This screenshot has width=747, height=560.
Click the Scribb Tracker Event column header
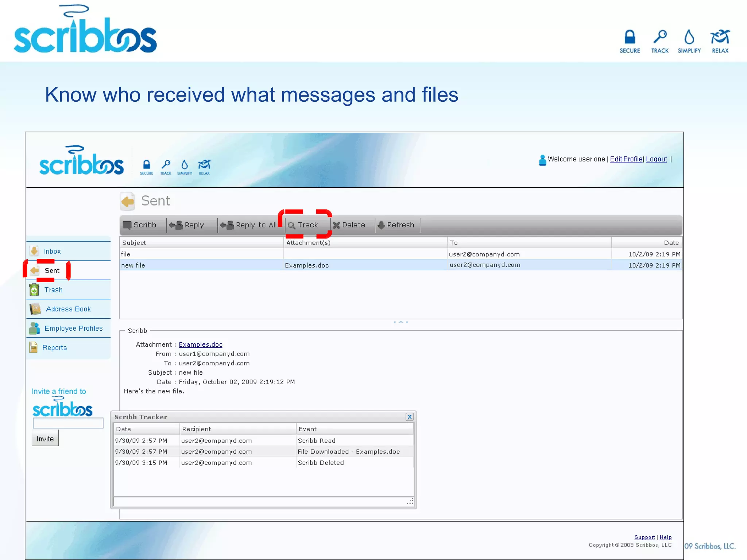355,429
